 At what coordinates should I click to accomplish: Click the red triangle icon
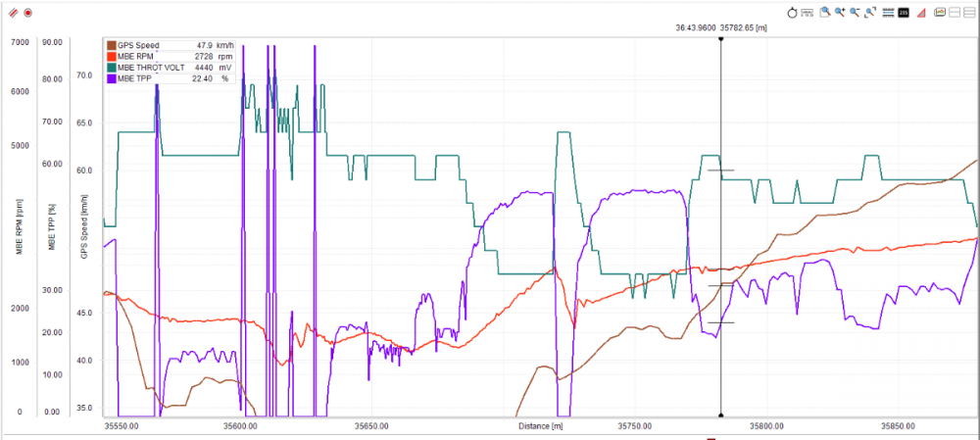click(x=921, y=12)
